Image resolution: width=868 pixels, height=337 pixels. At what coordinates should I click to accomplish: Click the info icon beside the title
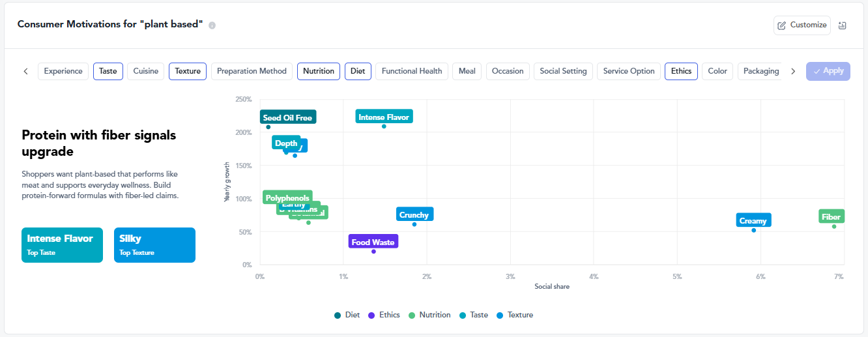(x=212, y=25)
